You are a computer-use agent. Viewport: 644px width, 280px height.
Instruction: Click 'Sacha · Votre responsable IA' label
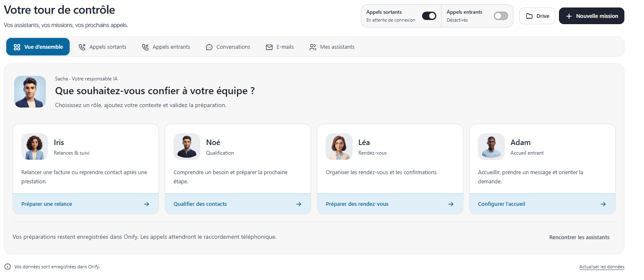[x=86, y=79]
